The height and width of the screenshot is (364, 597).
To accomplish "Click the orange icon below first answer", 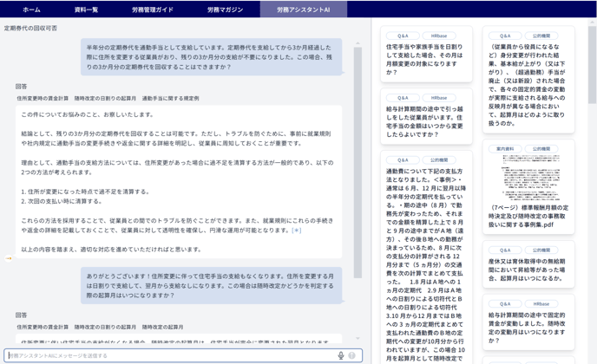I will click(9, 258).
